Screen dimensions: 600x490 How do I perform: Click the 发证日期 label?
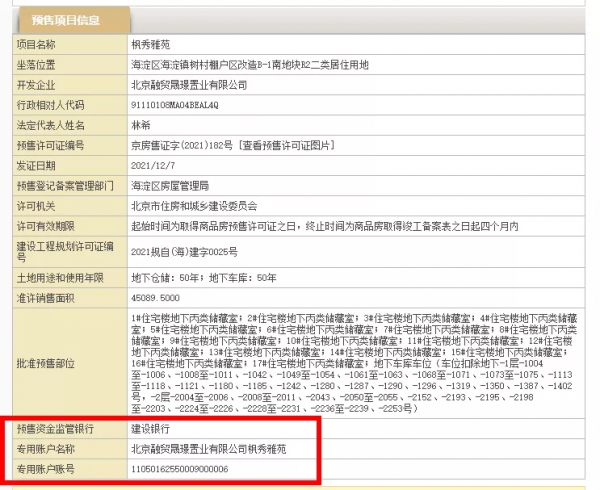(36, 166)
